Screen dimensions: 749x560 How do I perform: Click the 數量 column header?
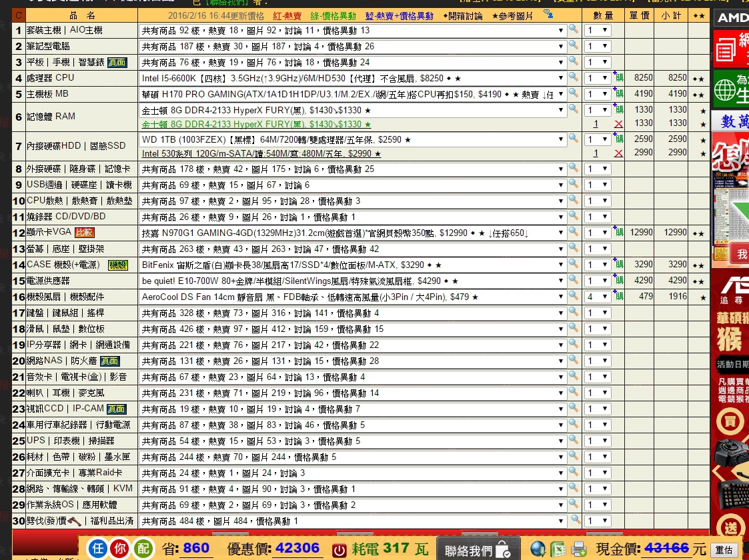click(603, 16)
